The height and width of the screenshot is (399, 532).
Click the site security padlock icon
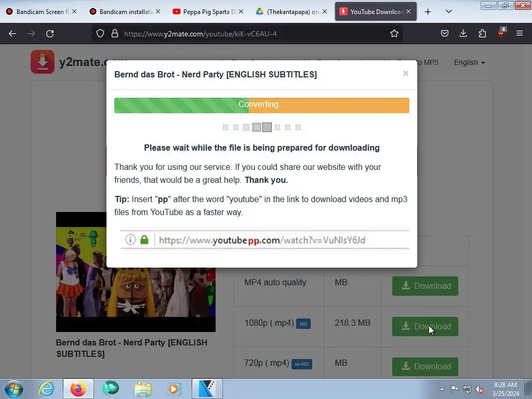[x=115, y=34]
